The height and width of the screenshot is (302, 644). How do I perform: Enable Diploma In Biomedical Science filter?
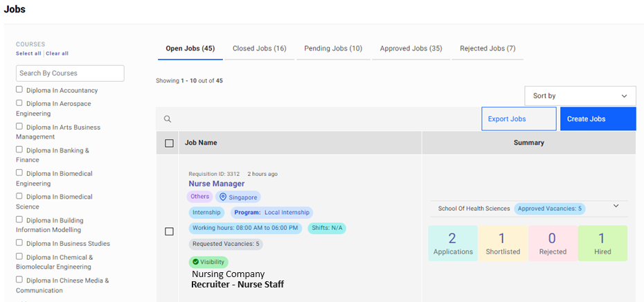tap(19, 196)
